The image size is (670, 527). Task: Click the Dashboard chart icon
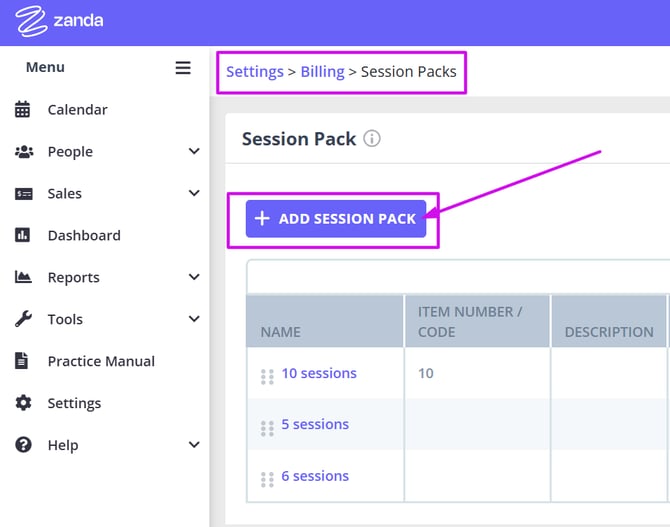pyautogui.click(x=23, y=236)
